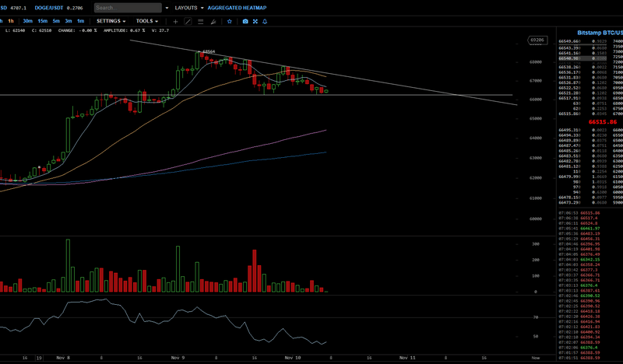Click the Now label on time axis
The image size is (623, 364).
(x=536, y=358)
